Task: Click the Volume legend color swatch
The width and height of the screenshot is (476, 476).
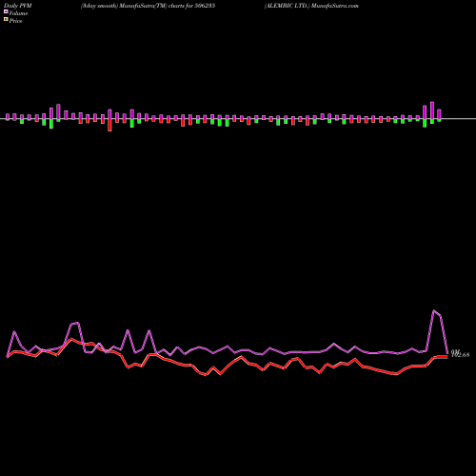Action: pyautogui.click(x=6, y=11)
